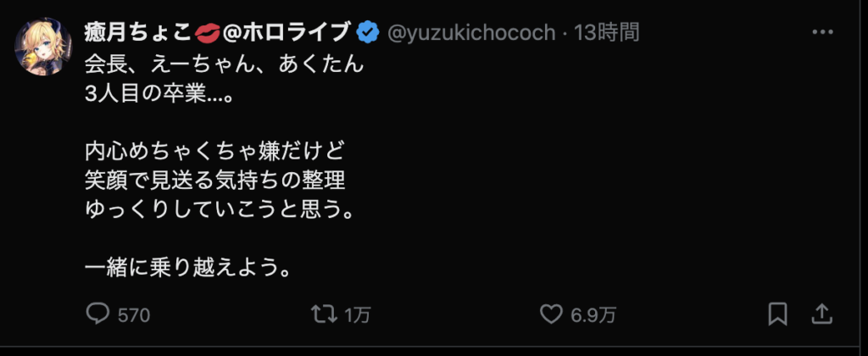Click the tweet line 会長、えーちゃん、あくたん
Screen dimensions: 868x356
coord(225,64)
